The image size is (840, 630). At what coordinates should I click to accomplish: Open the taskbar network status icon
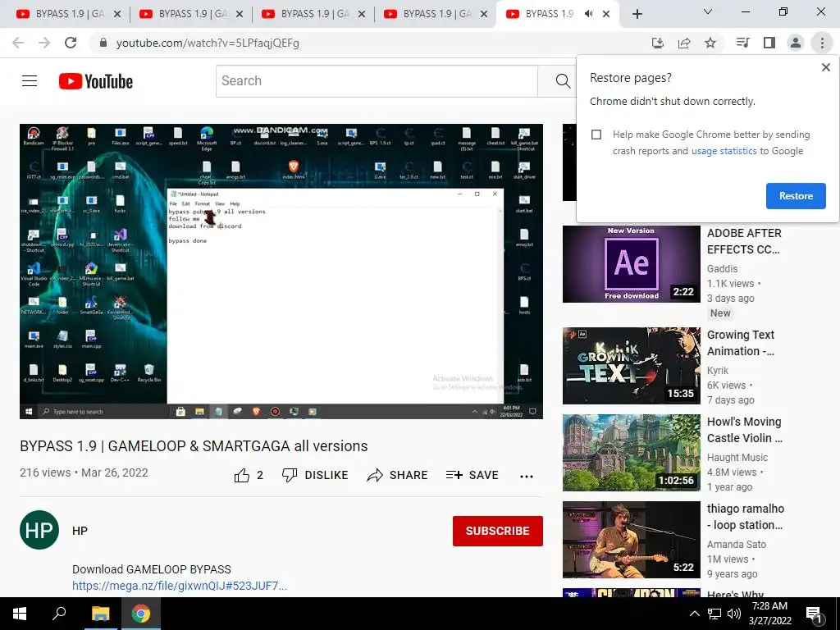(714, 614)
